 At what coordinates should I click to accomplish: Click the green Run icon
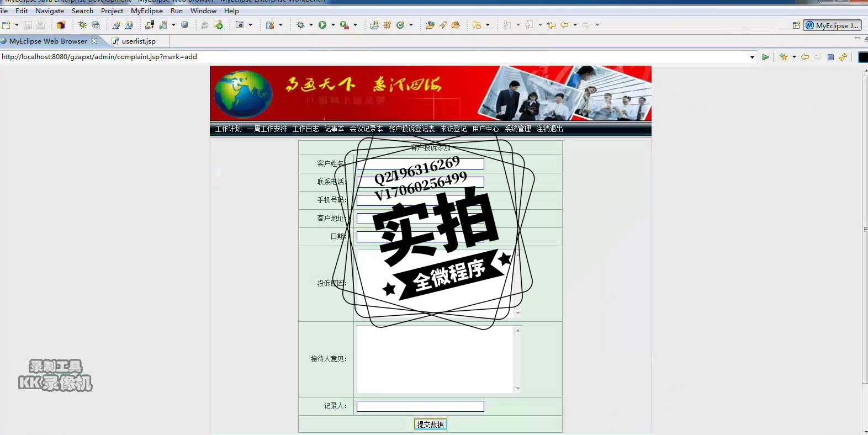pos(322,25)
